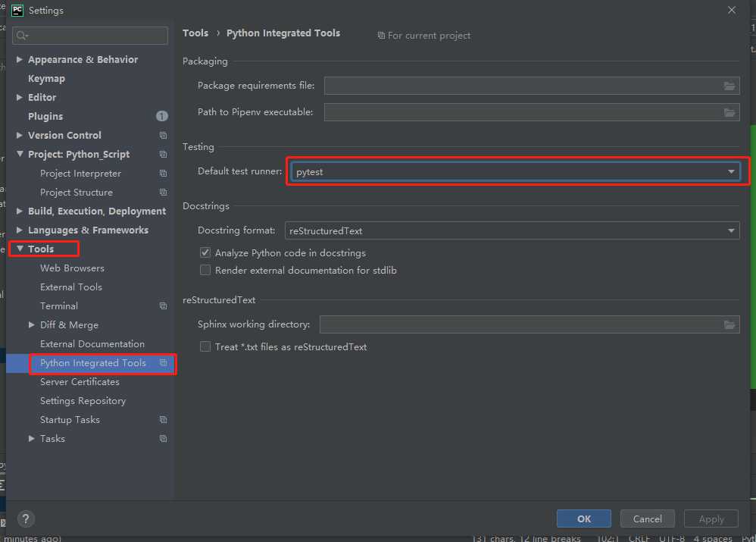
Task: Browse Sphinx working directory folder icon
Action: coord(729,324)
